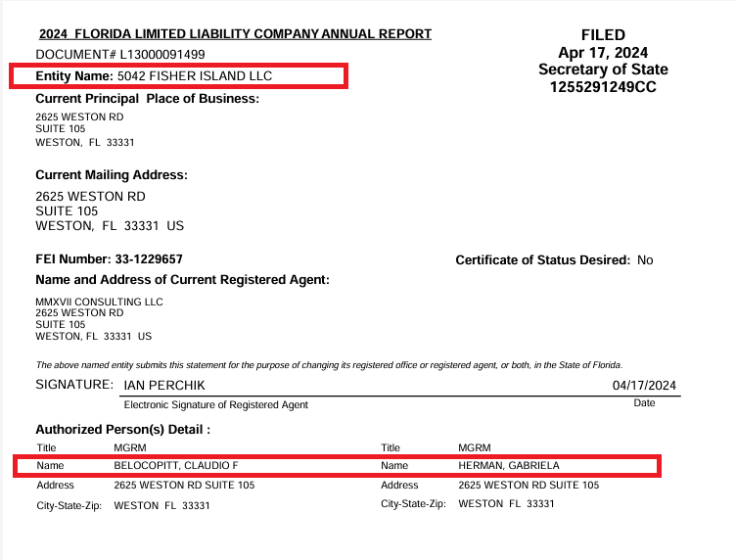Click the FEI Number 33-1229657

pyautogui.click(x=109, y=259)
